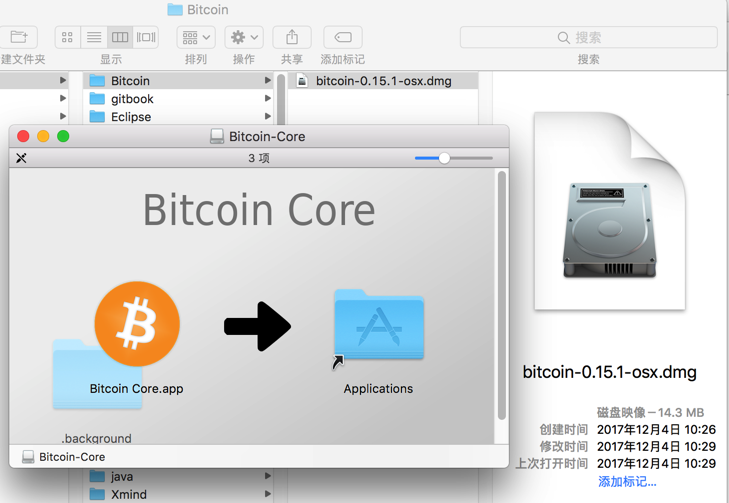Viewport: 729px width, 503px height.
Task: Open the action gear dropdown menu
Action: [x=244, y=37]
